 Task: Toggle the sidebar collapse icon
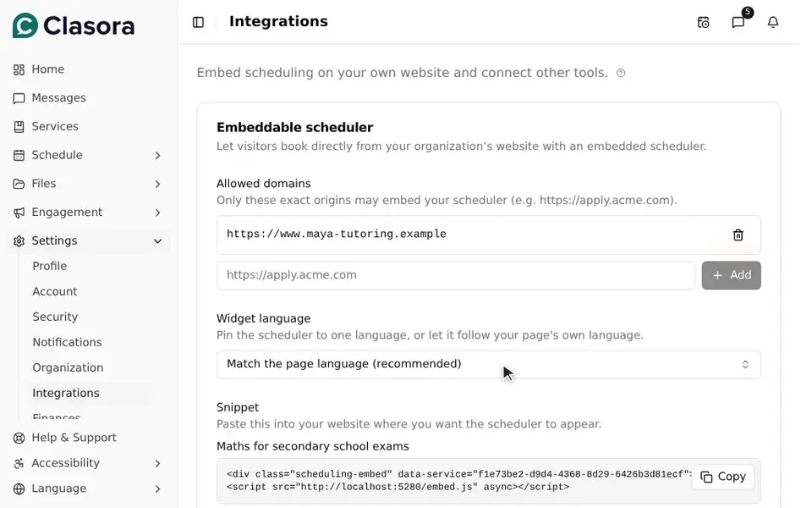click(198, 22)
